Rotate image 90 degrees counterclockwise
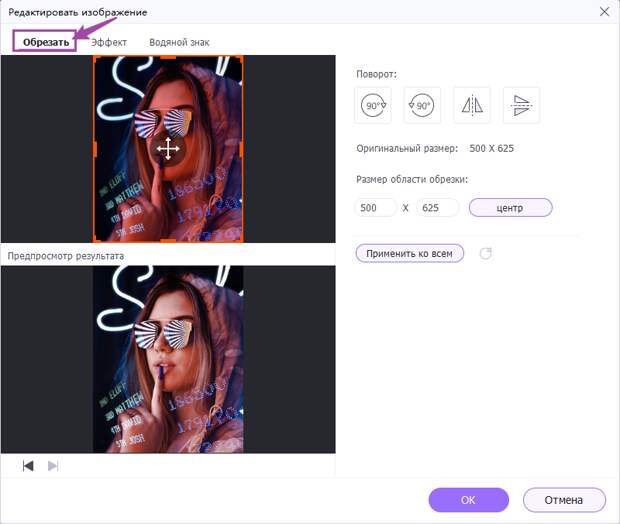The width and height of the screenshot is (620, 524). [x=422, y=106]
